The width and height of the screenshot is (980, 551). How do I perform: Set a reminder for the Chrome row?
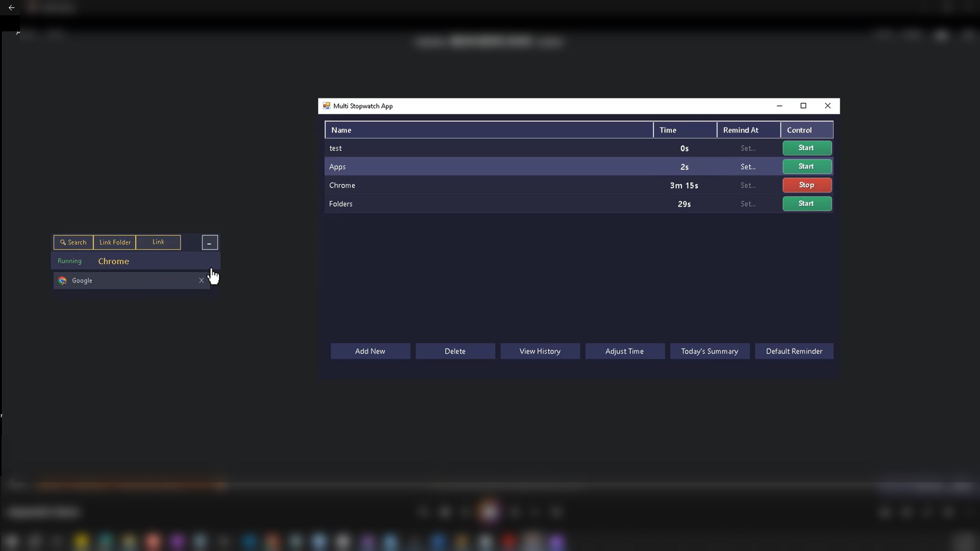[x=748, y=186]
